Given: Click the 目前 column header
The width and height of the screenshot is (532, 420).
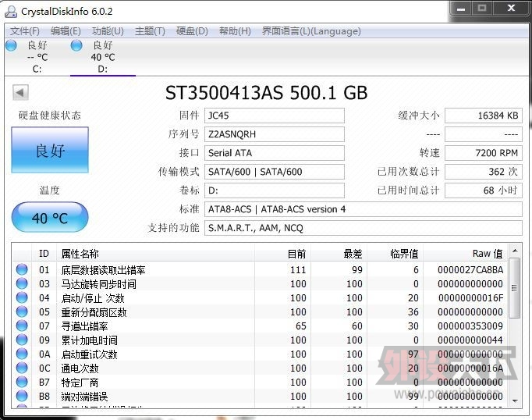Looking at the screenshot, I should click(x=282, y=254).
